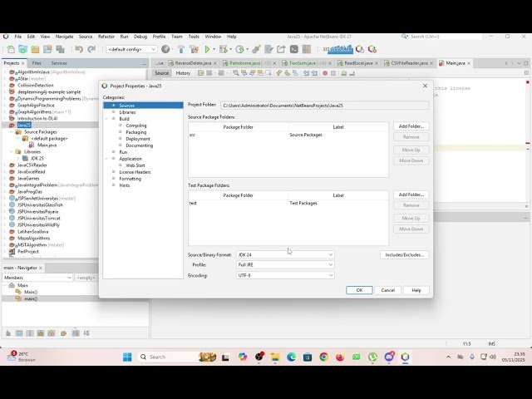This screenshot has width=532, height=399.
Task: Click the New File toolbar icon
Action: pos(11,50)
